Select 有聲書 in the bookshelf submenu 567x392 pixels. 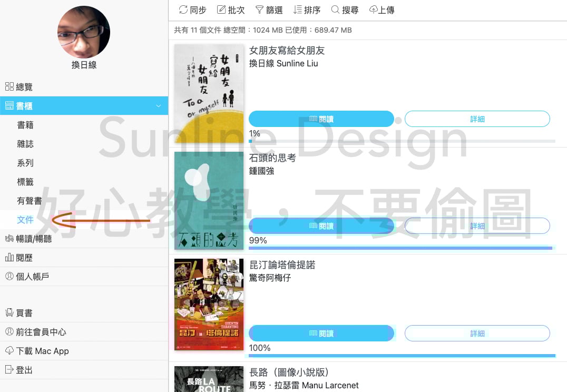click(x=30, y=201)
